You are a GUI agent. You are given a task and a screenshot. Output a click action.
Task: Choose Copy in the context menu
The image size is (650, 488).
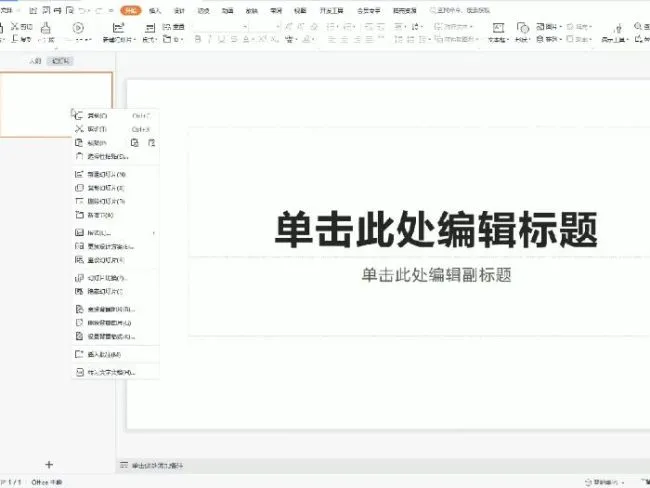[x=115, y=116]
